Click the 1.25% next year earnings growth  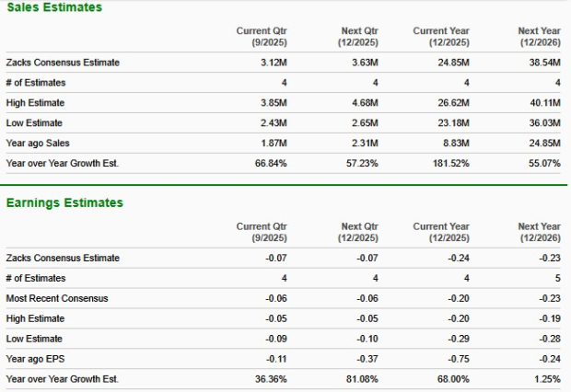click(x=548, y=379)
